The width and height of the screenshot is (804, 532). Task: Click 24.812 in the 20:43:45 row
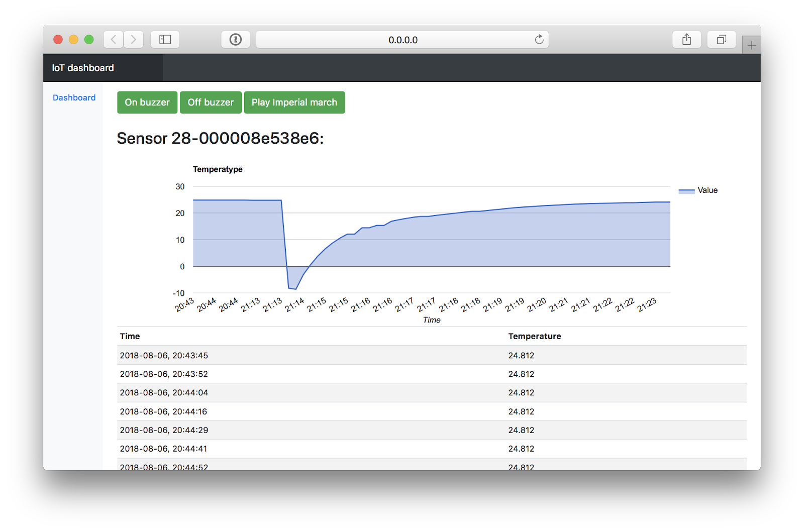coord(521,355)
